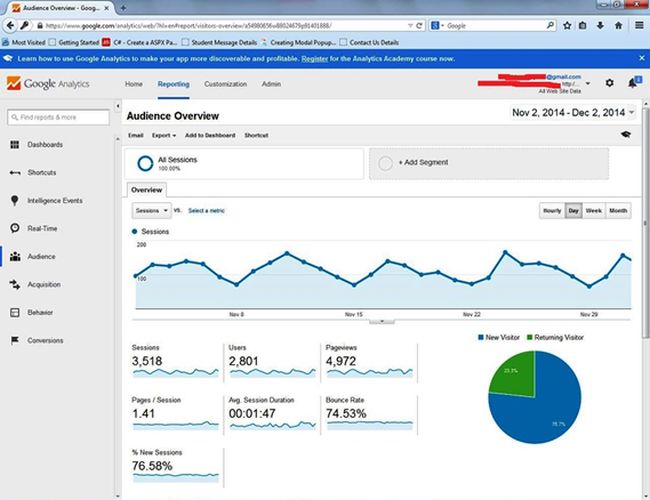Click the graduation cap education icon
Screen dimensions: 650x500
(x=626, y=134)
